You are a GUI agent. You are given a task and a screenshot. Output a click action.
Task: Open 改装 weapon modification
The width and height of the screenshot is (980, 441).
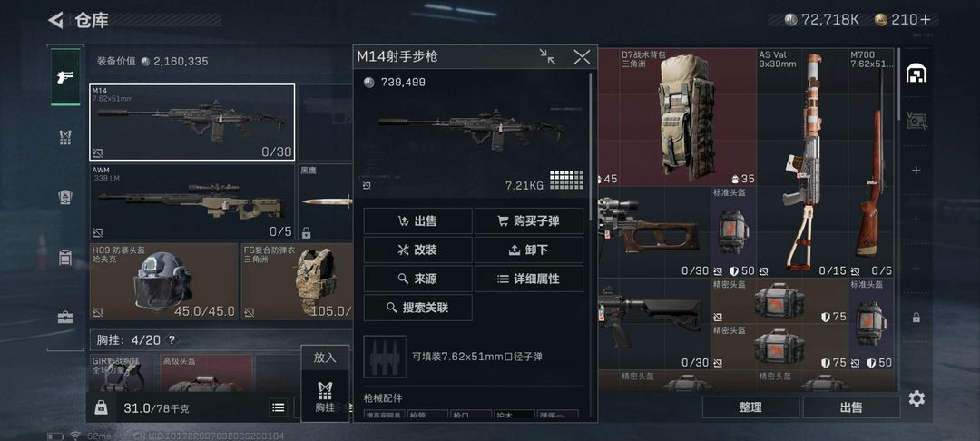417,250
